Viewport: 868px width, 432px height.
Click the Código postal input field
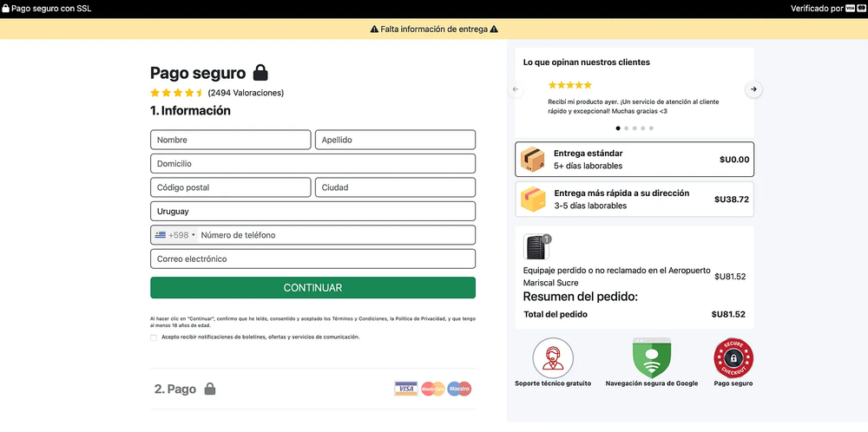[230, 187]
